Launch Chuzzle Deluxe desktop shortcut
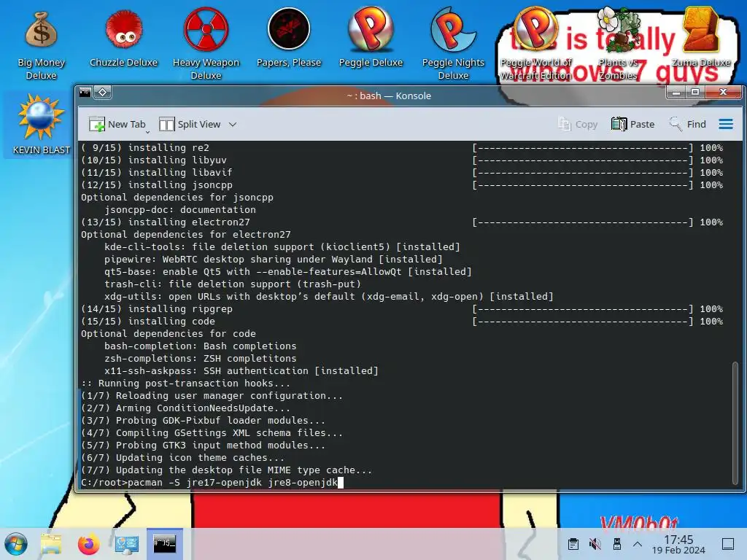Viewport: 747px width, 560px height. [x=123, y=39]
